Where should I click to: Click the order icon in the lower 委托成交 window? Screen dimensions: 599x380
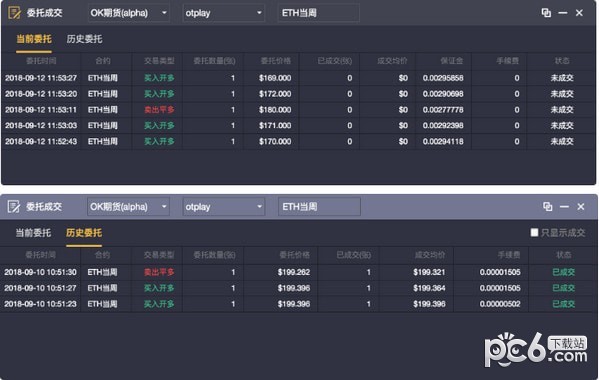tap(14, 207)
